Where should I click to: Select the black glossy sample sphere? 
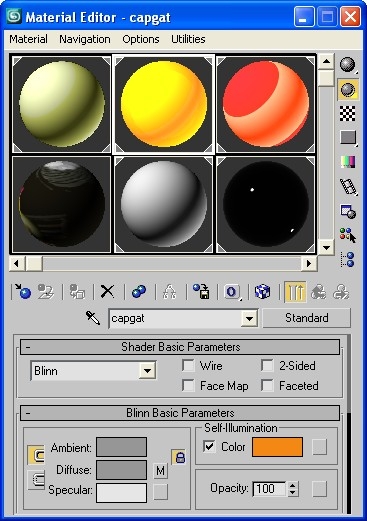point(265,204)
